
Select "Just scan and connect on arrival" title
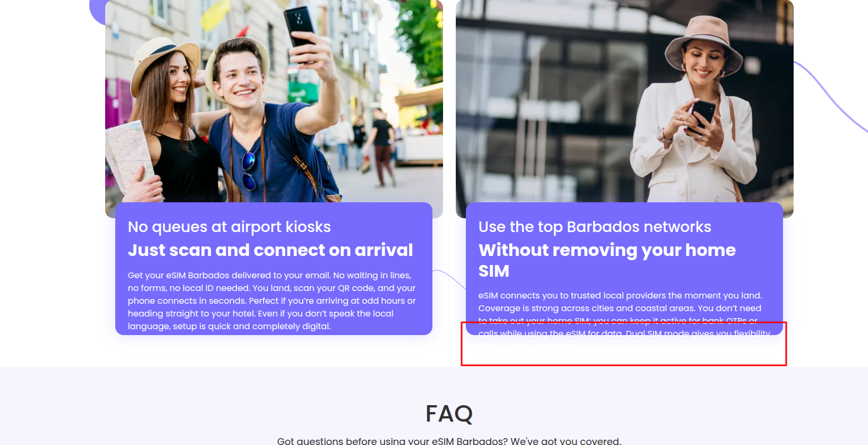(x=270, y=250)
